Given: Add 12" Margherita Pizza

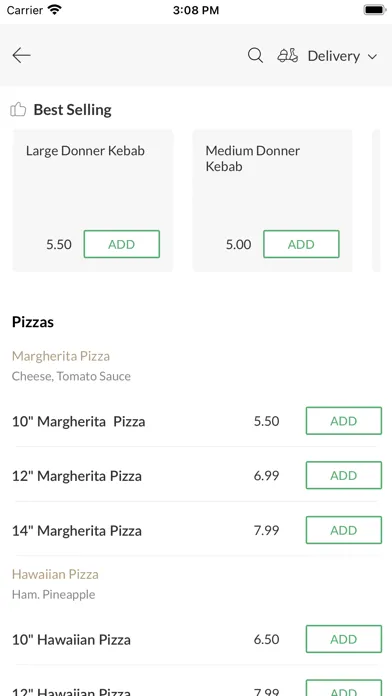Looking at the screenshot, I should (344, 475).
